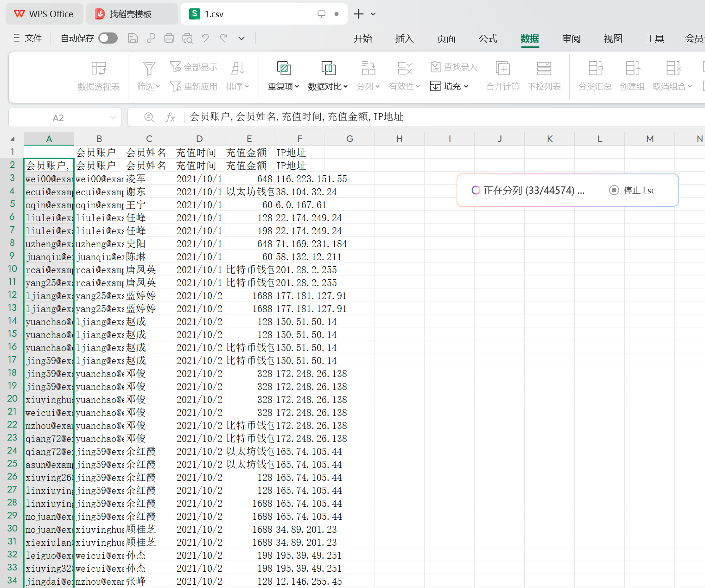Image resolution: width=705 pixels, height=588 pixels.
Task: Expand the 填充 fill dropdown
Action: tap(465, 87)
